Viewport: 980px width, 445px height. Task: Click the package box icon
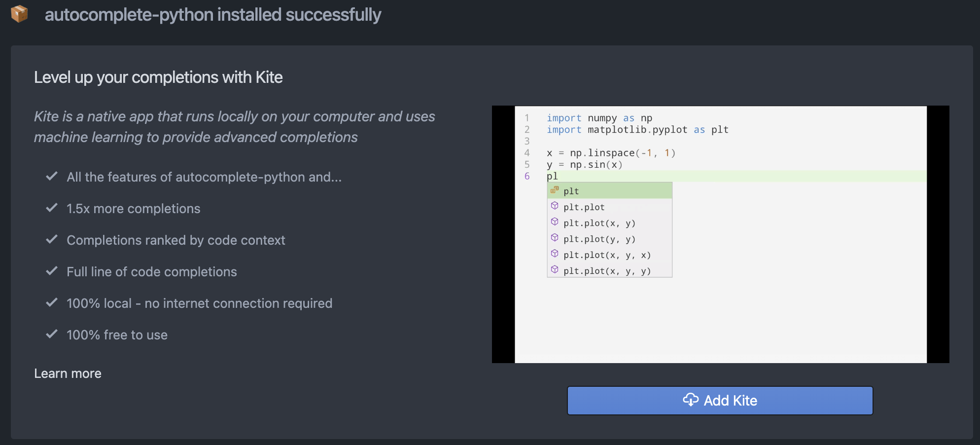tap(19, 14)
